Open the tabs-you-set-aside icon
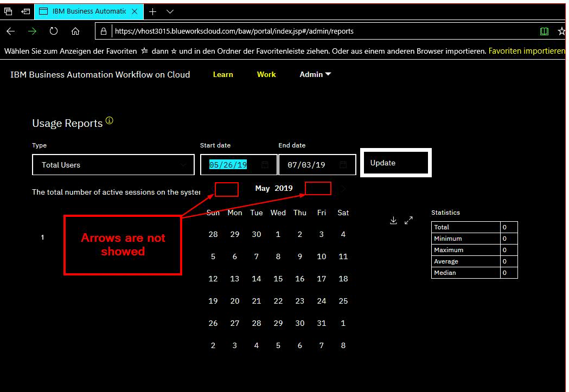The image size is (569, 392). (8, 11)
